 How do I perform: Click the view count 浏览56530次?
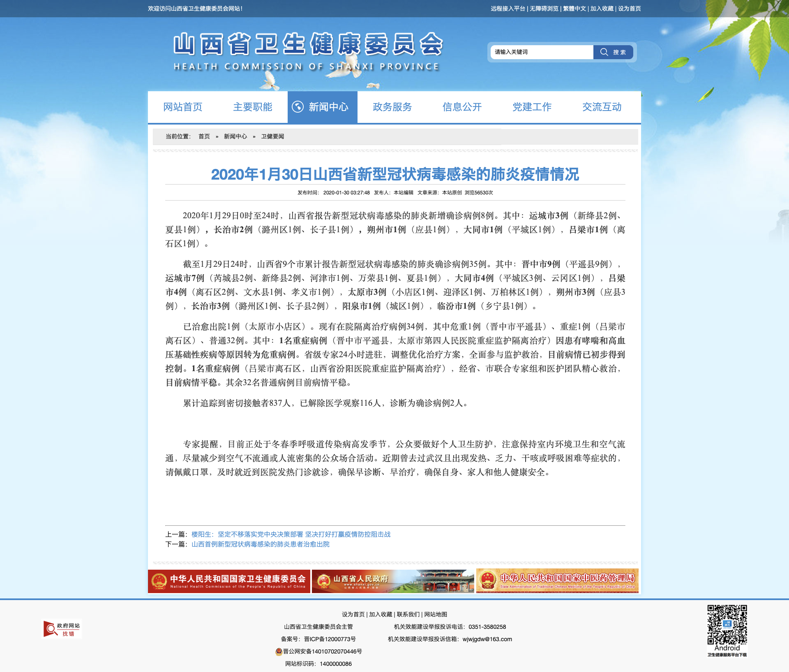coord(479,193)
